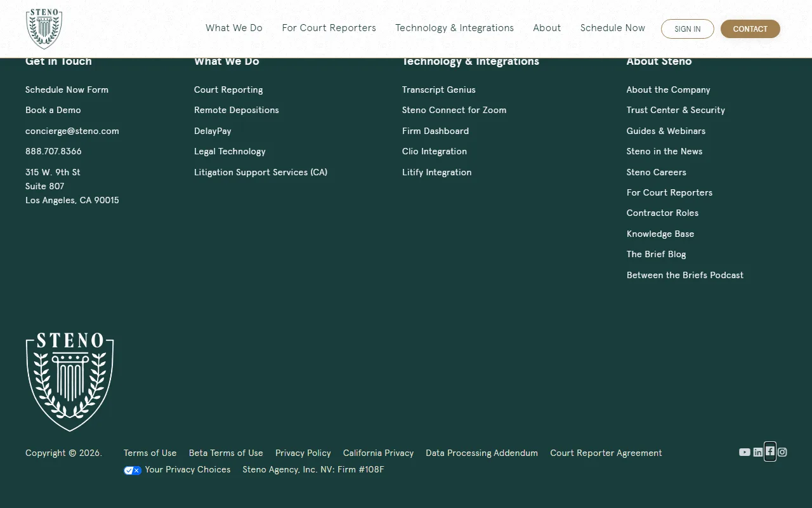Open Technology & Integrations menu
This screenshot has width=812, height=508.
pyautogui.click(x=455, y=28)
